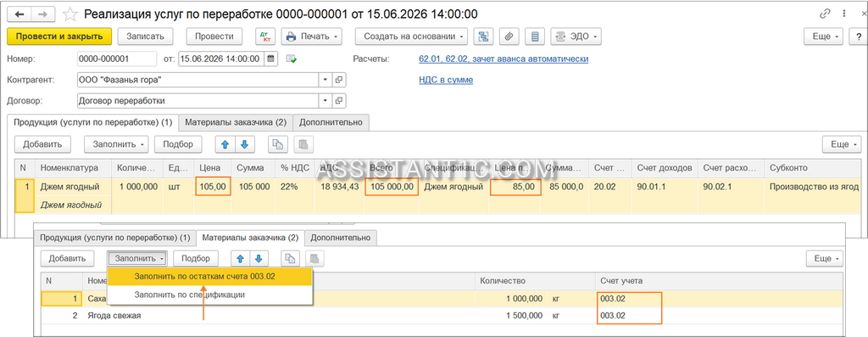This screenshot has height=337, width=868.
Task: Click Подбор in Продукция toolbar
Action: [178, 144]
